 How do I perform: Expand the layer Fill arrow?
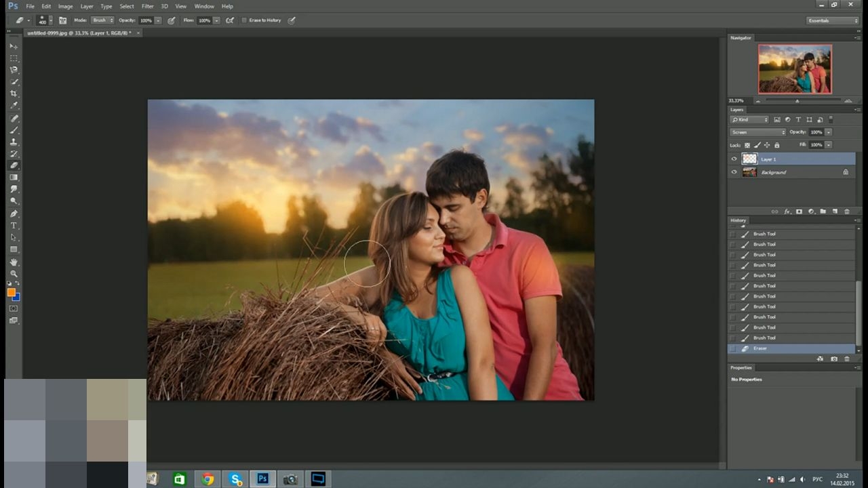(x=828, y=145)
